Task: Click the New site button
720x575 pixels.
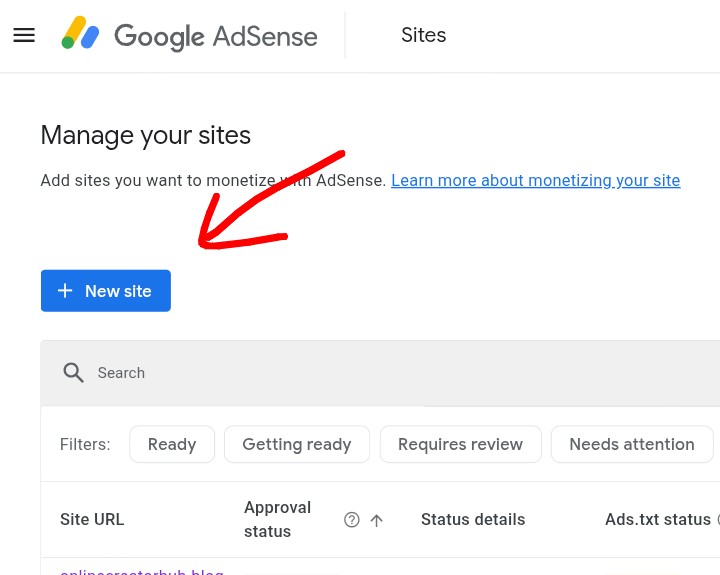Action: (x=106, y=291)
